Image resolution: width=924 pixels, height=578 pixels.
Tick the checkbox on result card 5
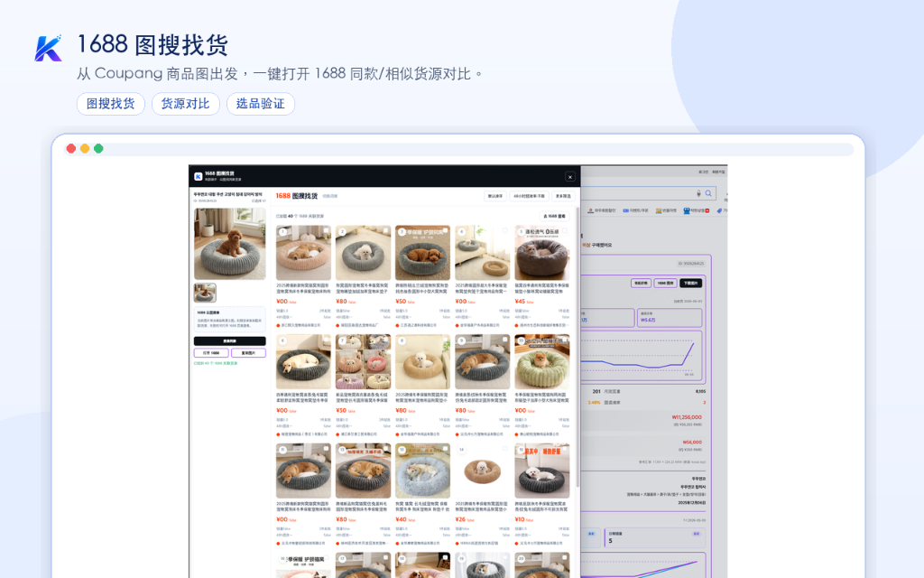point(565,230)
